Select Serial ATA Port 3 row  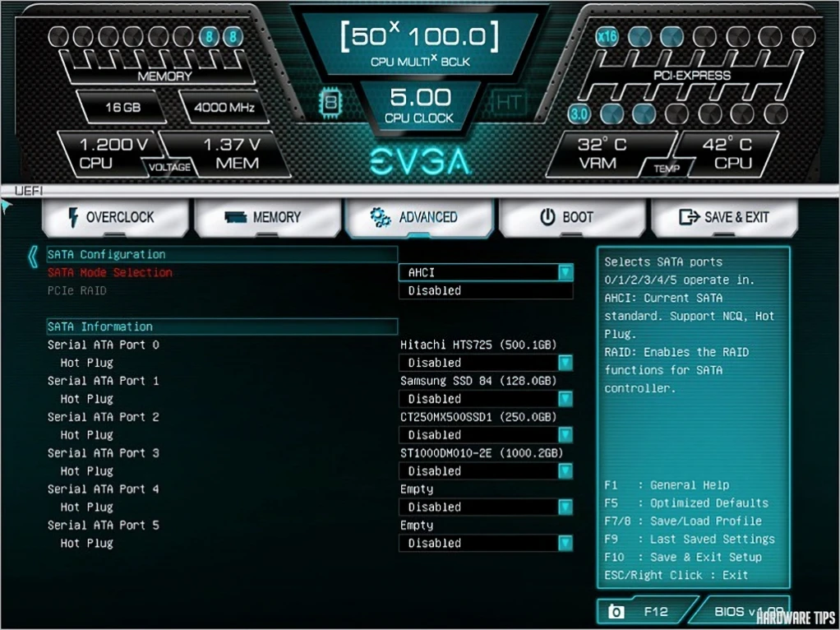pos(104,452)
